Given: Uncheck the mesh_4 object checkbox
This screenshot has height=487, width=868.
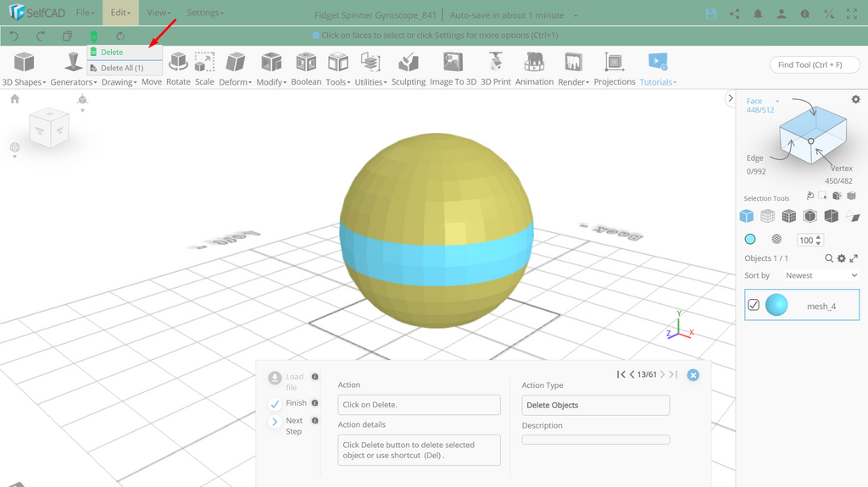Looking at the screenshot, I should point(754,305).
